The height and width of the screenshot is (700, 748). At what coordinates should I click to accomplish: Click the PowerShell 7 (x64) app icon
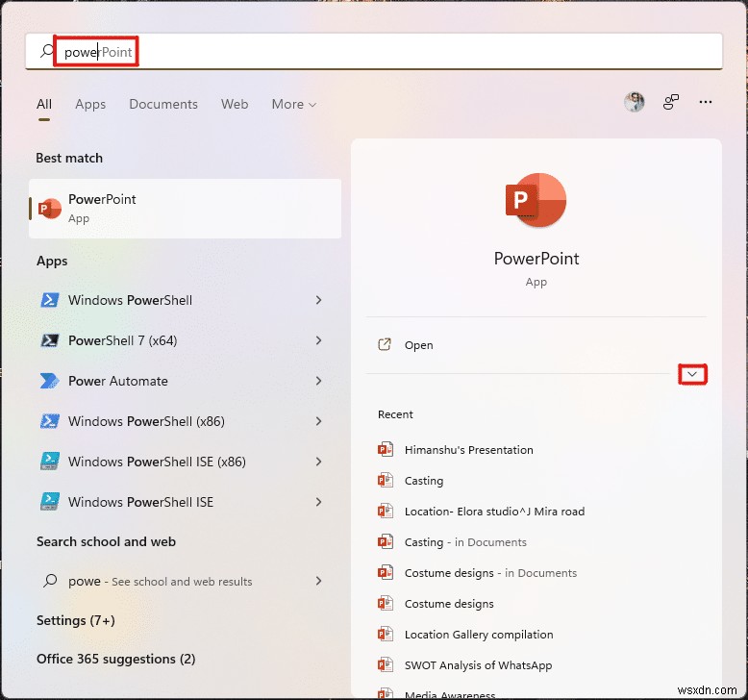[x=50, y=340]
